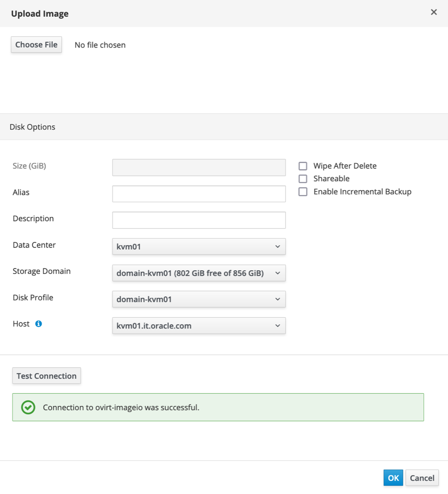This screenshot has height=494, width=448.
Task: Select the Host dropdown showing kvm01.it.oracle.com
Action: (199, 326)
